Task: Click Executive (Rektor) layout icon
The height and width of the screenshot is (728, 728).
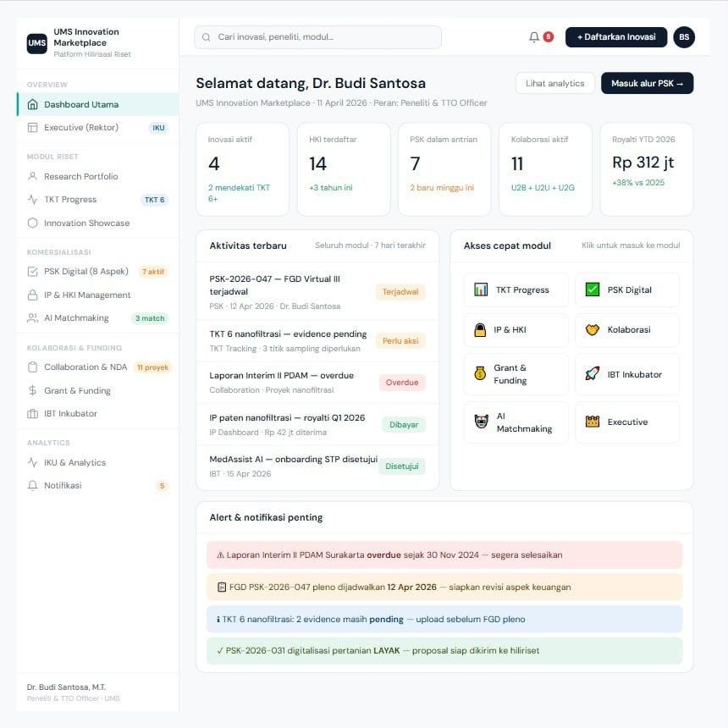Action: (32, 128)
